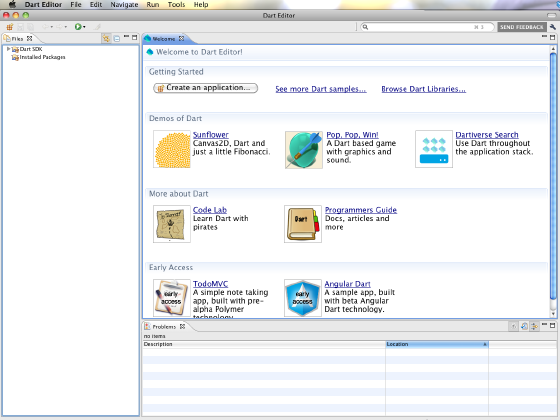Image resolution: width=560 pixels, height=420 pixels.
Task: Open the Sunflower demo link
Action: 211,135
